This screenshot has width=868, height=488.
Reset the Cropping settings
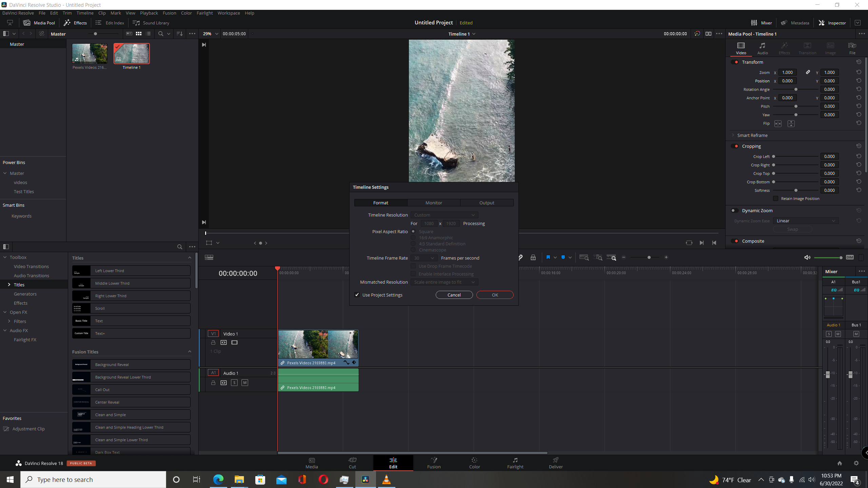859,146
